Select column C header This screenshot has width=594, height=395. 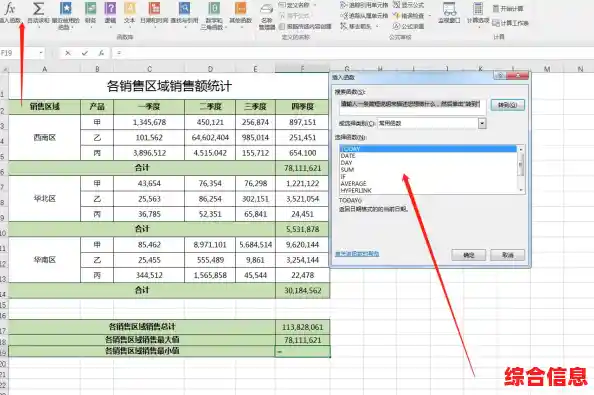pyautogui.click(x=149, y=69)
